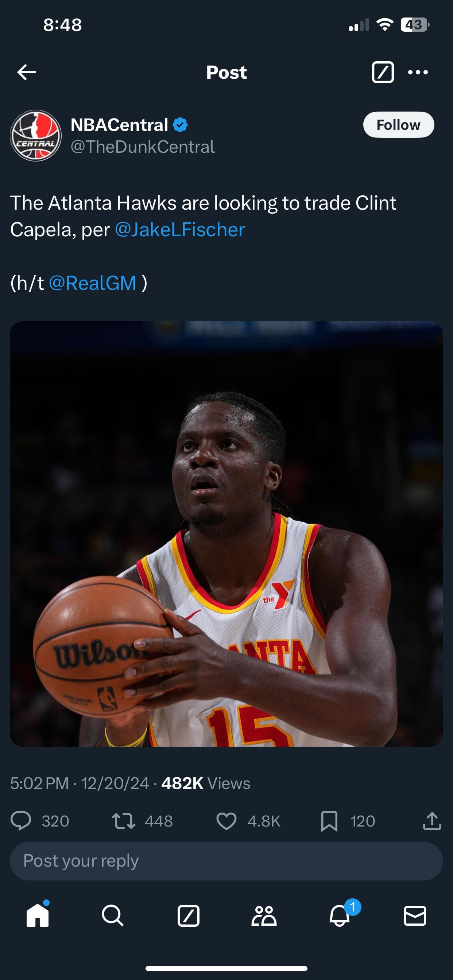Go back using the left arrow
Image resolution: width=453 pixels, height=980 pixels.
(x=27, y=72)
